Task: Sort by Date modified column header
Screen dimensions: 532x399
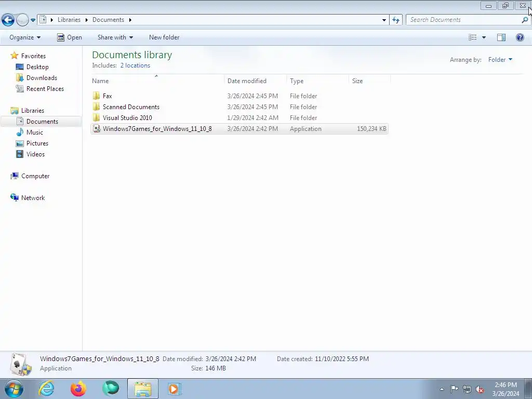Action: [x=256, y=81]
